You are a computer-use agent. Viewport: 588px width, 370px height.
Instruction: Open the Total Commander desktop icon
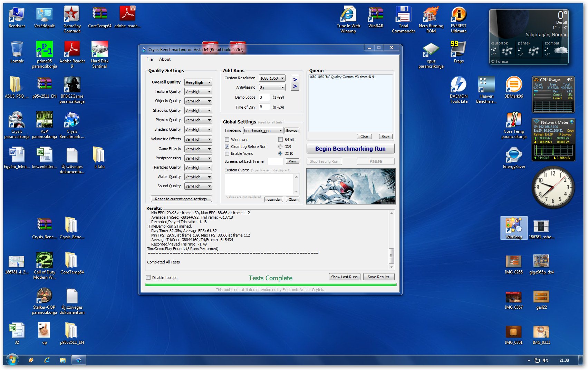pyautogui.click(x=403, y=19)
